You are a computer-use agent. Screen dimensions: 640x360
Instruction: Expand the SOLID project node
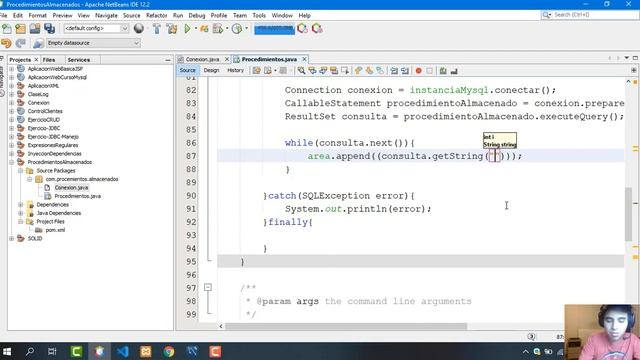[11, 238]
